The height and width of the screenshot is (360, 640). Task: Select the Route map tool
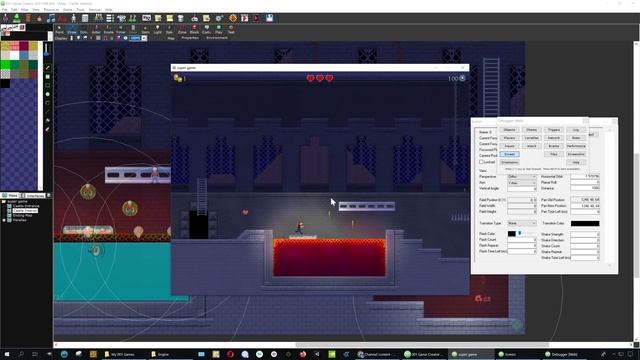tap(109, 29)
